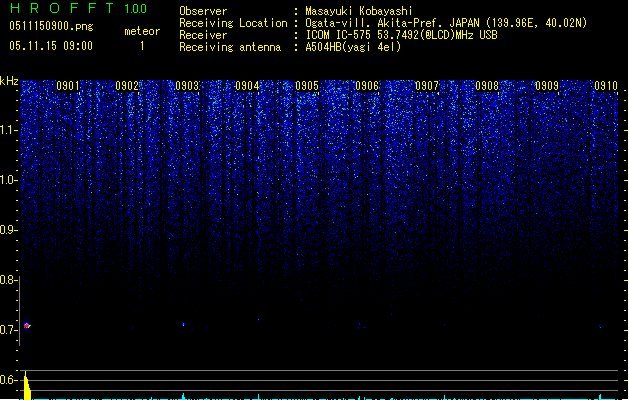Click the meteor count label
Viewport: 629px width, 400px height.
coord(142,31)
